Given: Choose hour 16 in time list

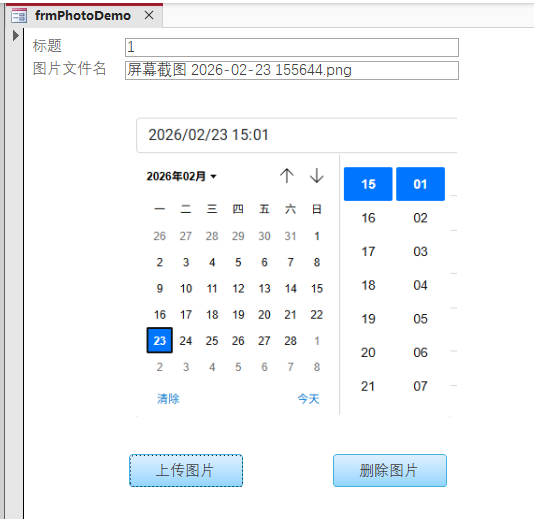Looking at the screenshot, I should (x=368, y=218).
